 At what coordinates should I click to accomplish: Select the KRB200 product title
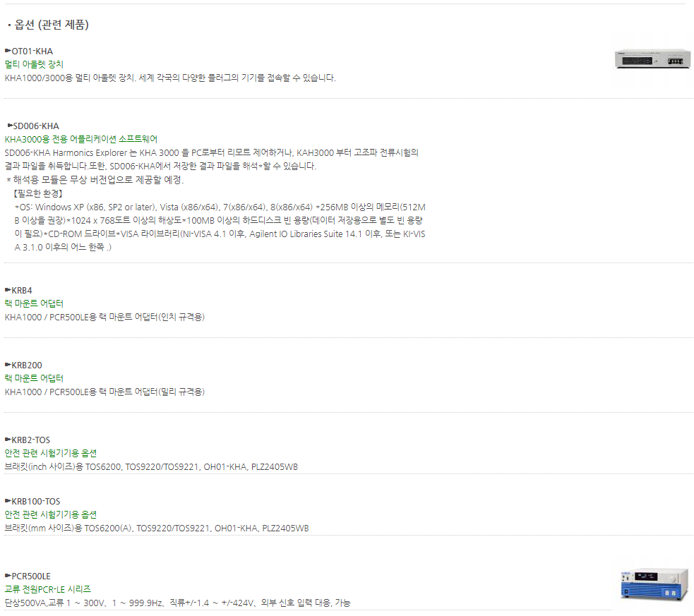click(27, 366)
